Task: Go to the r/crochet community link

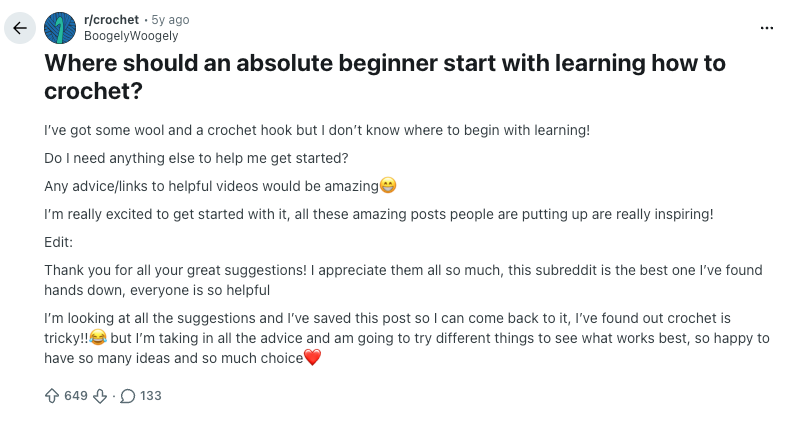Action: (111, 20)
